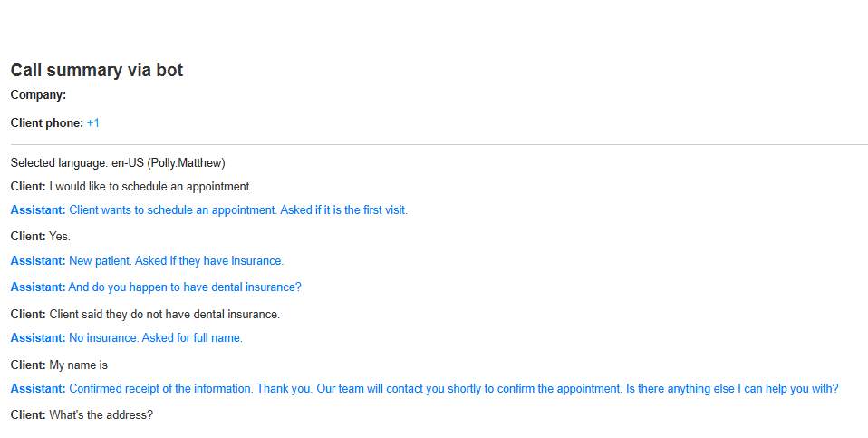Click the "Selected language: en-US" text
868x438 pixels.
(77, 163)
